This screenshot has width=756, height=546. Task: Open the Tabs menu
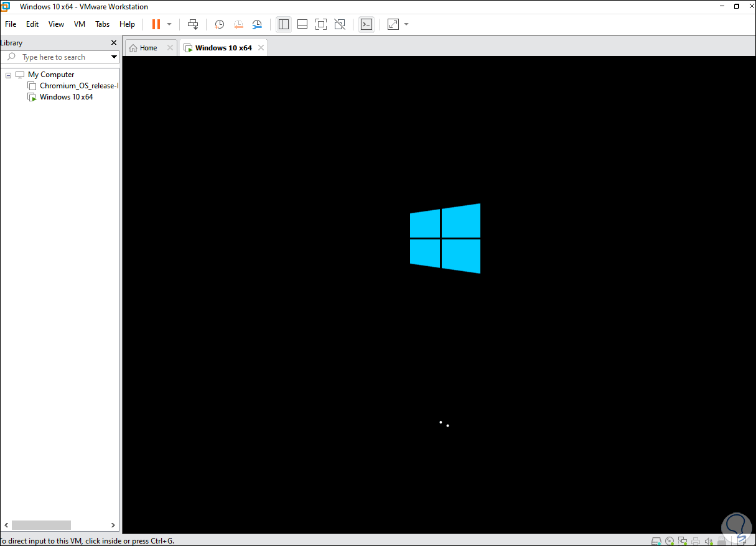click(103, 24)
